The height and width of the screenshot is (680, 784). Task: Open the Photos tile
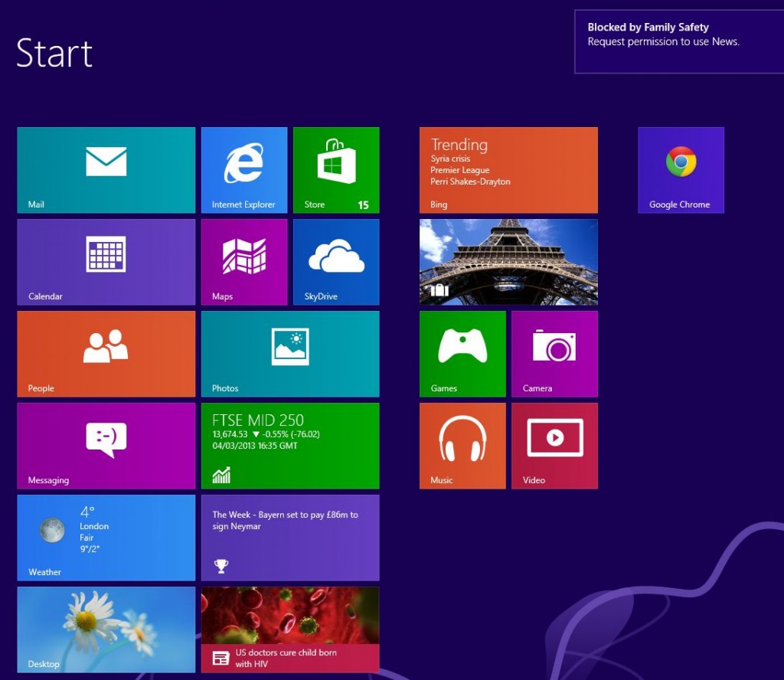(x=290, y=354)
